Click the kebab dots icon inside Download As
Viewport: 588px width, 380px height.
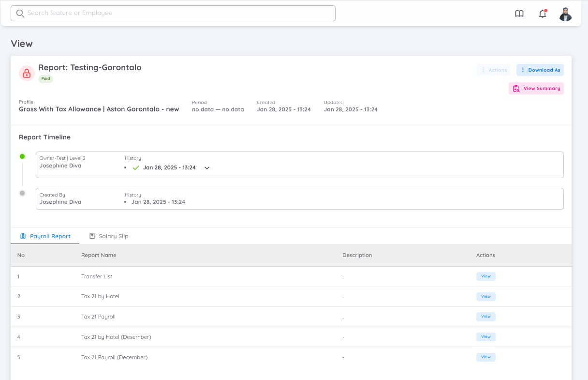pos(522,70)
